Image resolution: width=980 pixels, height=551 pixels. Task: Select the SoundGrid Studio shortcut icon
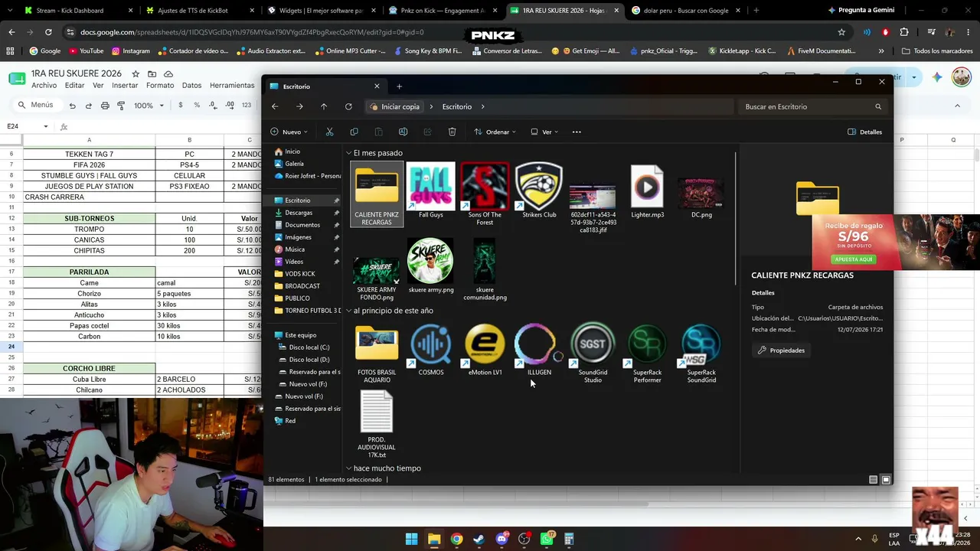pyautogui.click(x=593, y=345)
